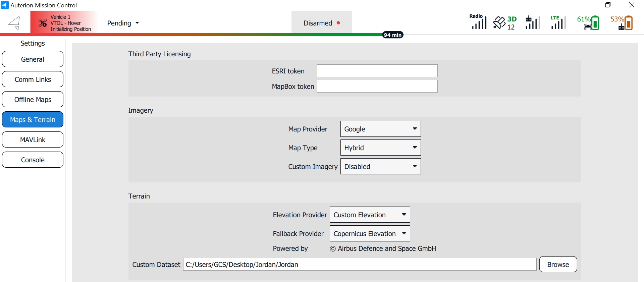The height and width of the screenshot is (282, 644).
Task: Click the 53% controller battery icon
Action: [x=622, y=23]
